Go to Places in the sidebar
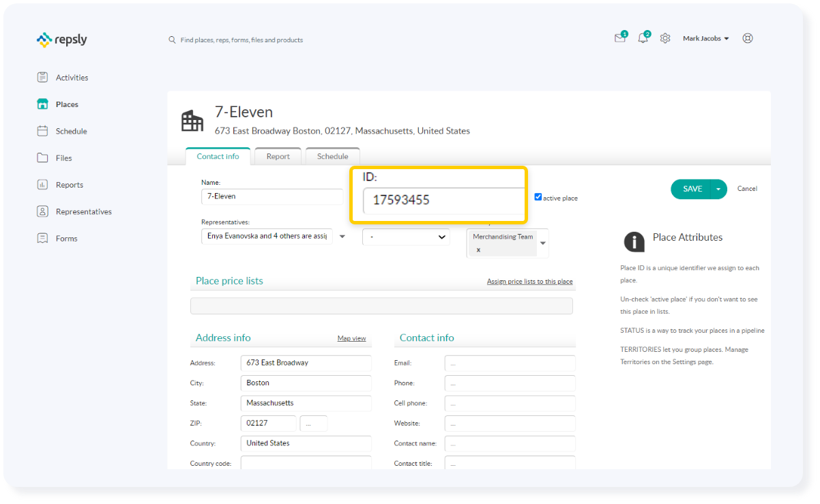This screenshot has height=504, width=820. click(x=67, y=104)
